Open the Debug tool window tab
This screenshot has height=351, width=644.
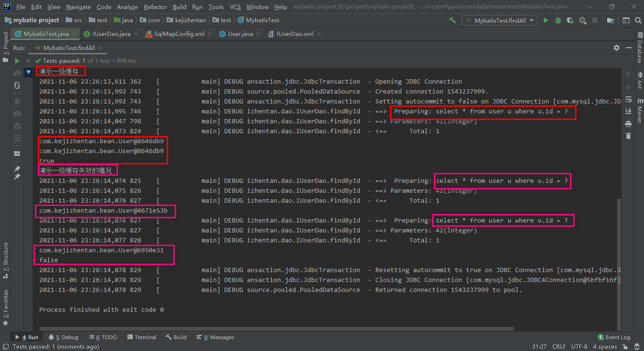(64, 337)
